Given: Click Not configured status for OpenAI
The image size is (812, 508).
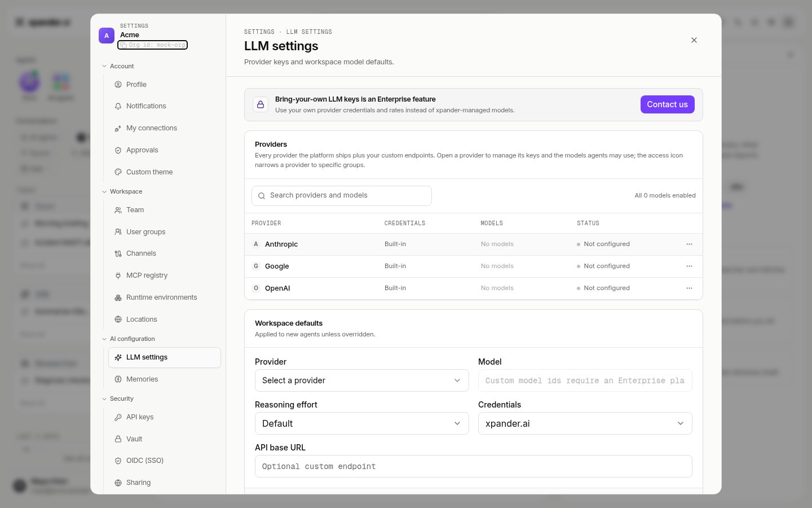Looking at the screenshot, I should tap(603, 288).
